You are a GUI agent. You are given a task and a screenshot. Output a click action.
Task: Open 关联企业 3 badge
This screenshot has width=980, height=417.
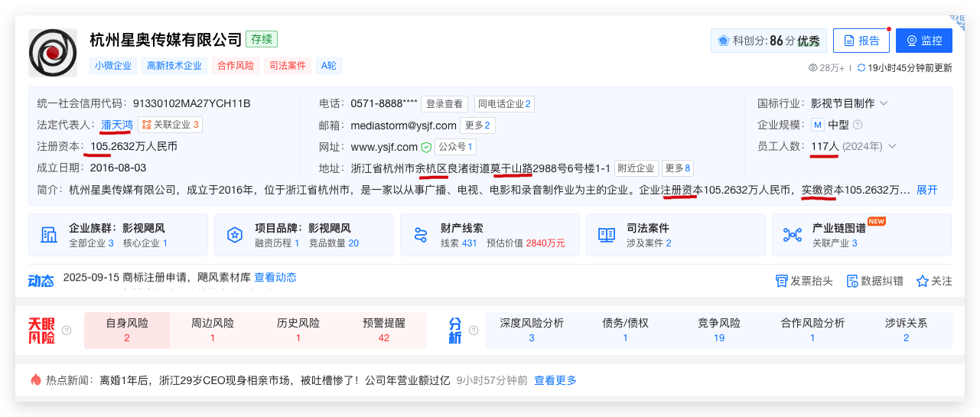(170, 125)
